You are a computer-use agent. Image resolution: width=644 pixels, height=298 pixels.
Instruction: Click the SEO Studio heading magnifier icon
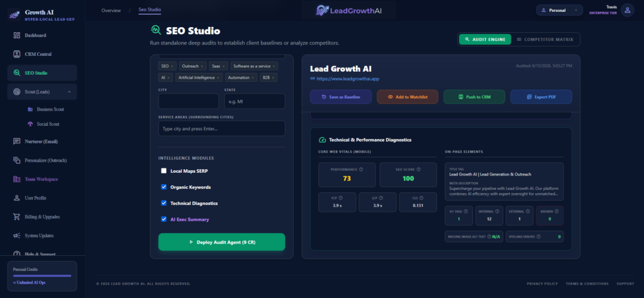(x=156, y=30)
